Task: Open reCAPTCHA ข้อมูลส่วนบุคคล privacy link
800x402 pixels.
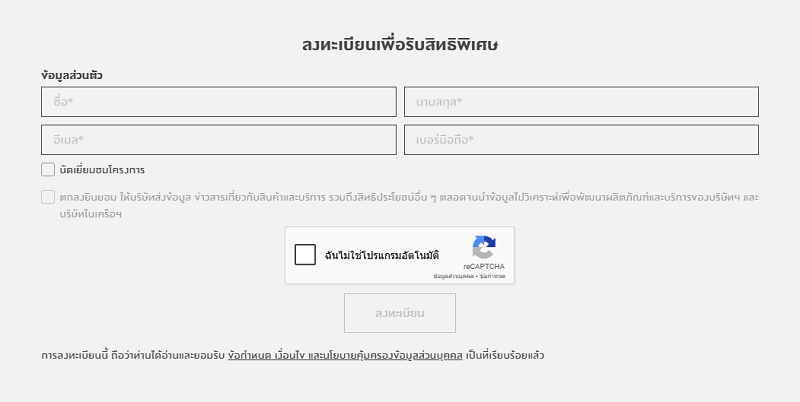Action: pyautogui.click(x=454, y=276)
